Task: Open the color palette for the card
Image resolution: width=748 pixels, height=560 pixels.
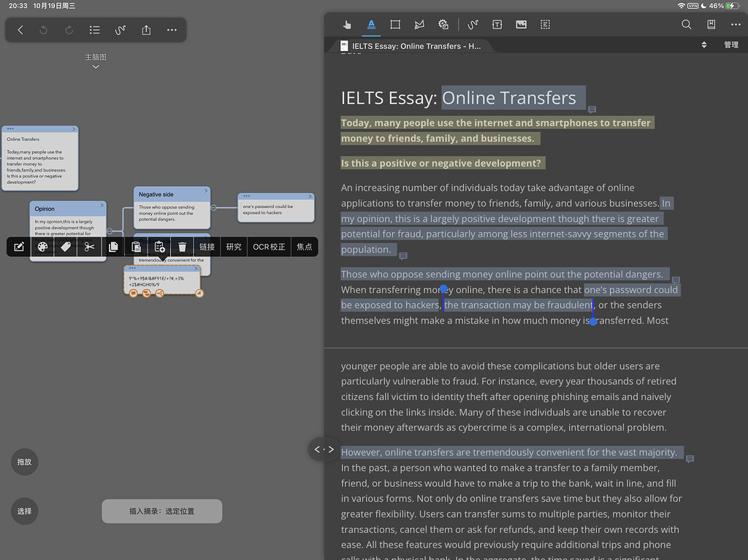Action: click(x=42, y=247)
